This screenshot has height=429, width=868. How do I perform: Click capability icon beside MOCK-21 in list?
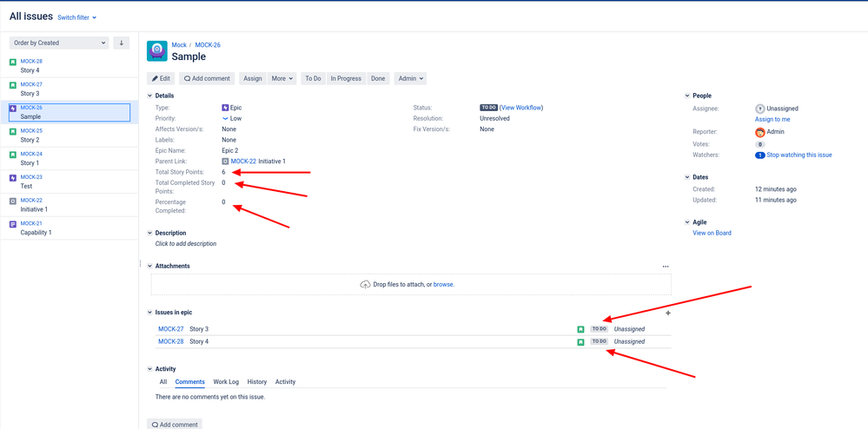[13, 224]
